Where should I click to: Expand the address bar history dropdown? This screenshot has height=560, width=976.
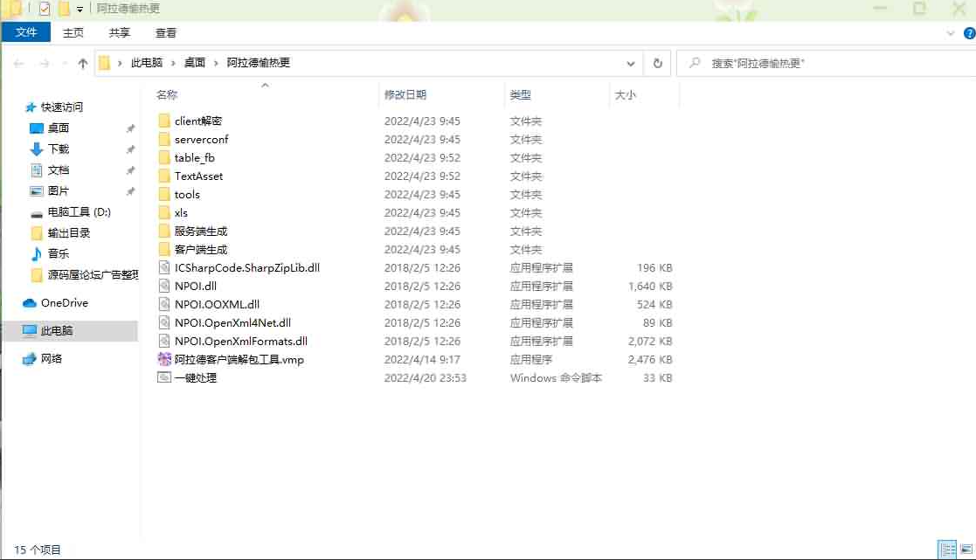click(631, 63)
